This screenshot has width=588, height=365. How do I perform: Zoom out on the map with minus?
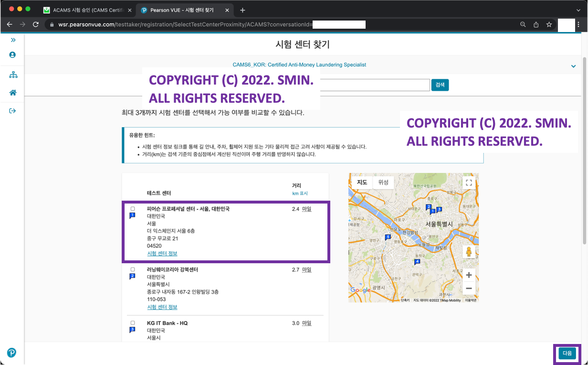tap(469, 288)
